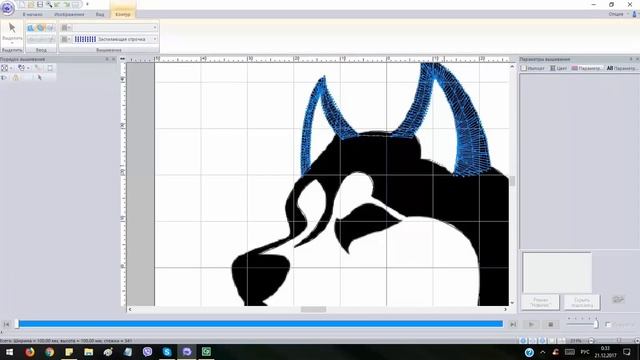
Task: Click the small icon right of Скрыть подсказку
Action: pos(618,300)
